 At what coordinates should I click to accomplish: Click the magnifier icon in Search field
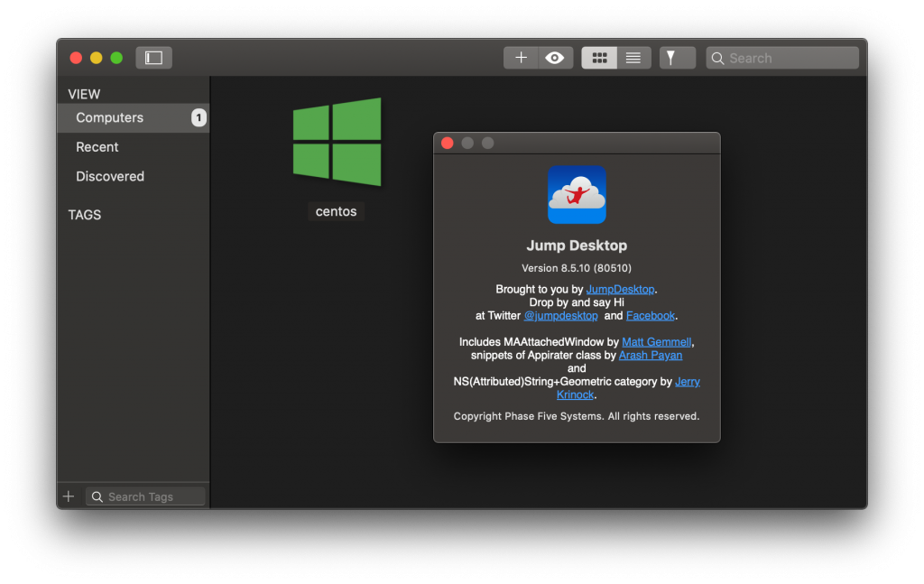click(x=717, y=59)
